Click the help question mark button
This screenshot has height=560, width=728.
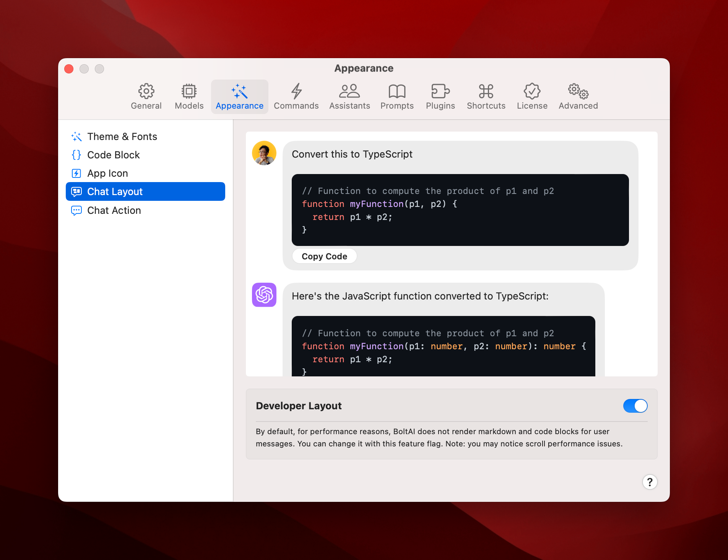[x=650, y=482]
